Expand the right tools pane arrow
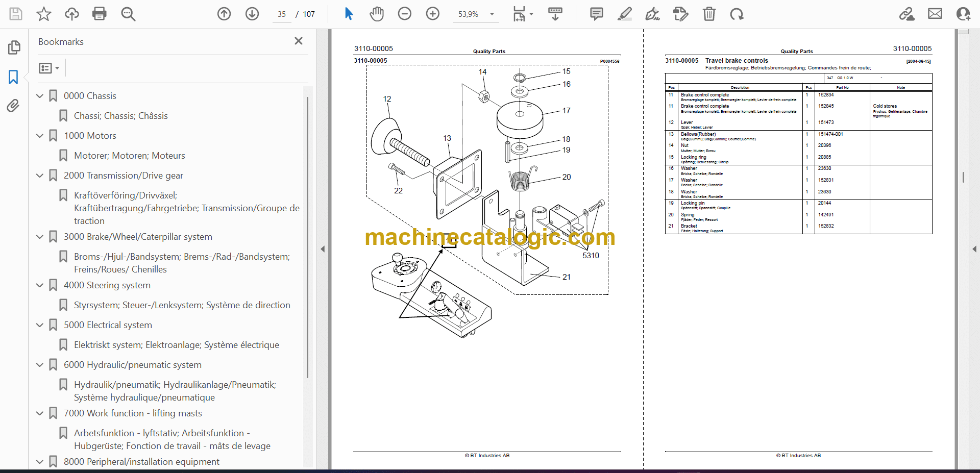Screen dimensions: 980x473 [x=974, y=249]
